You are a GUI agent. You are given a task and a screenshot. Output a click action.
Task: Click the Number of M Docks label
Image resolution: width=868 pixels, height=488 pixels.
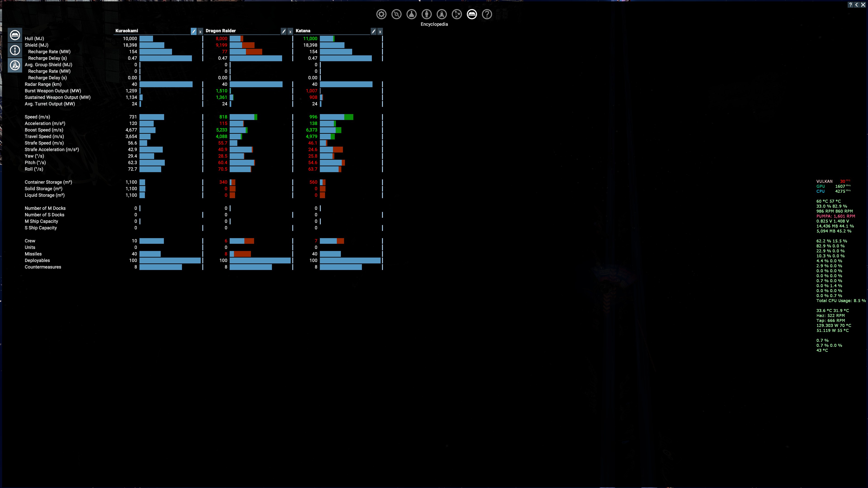45,208
